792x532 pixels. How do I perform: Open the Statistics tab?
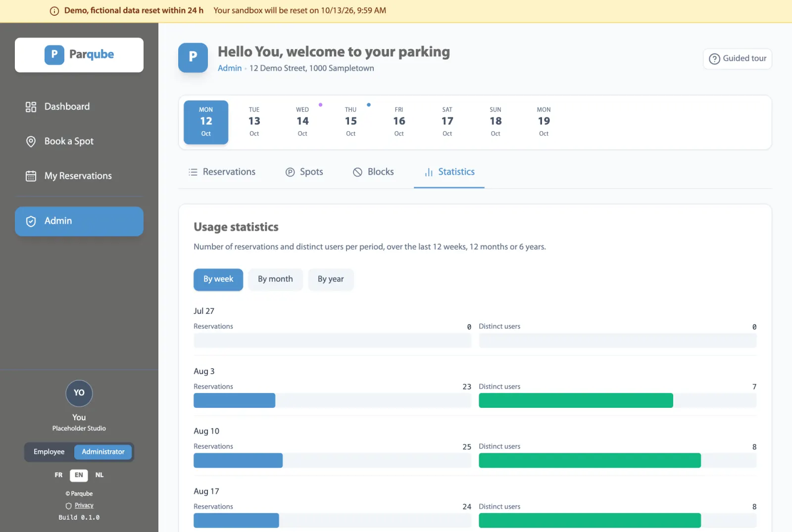tap(449, 172)
